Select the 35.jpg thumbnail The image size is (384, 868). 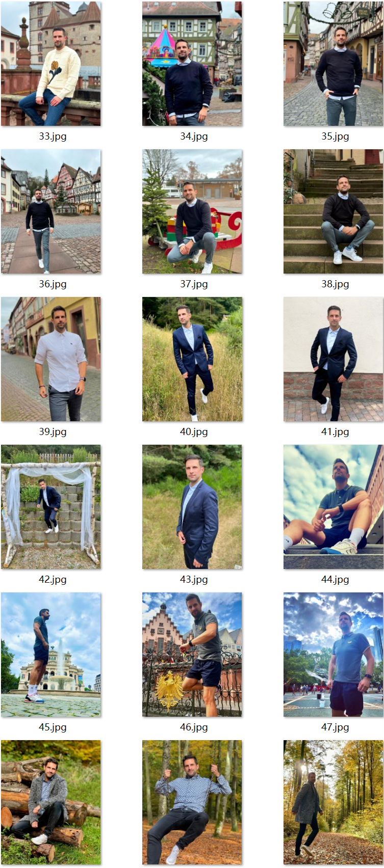pos(334,64)
